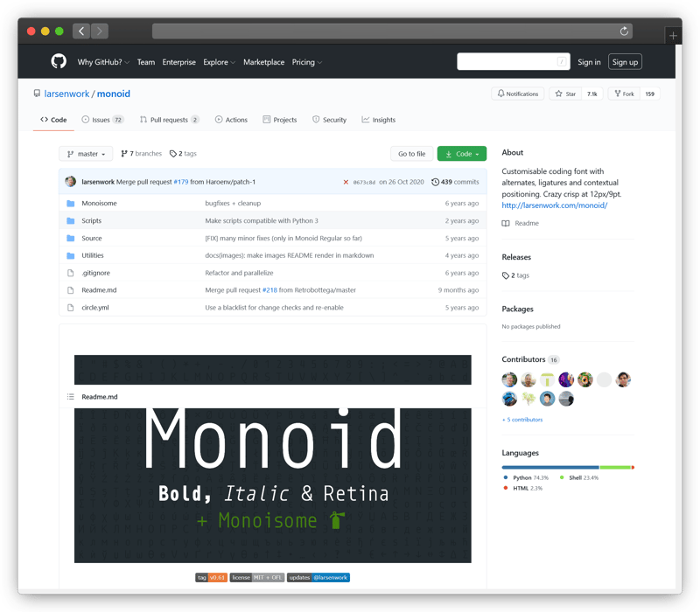The image size is (700, 612).
Task: Click the repository book icon beside larsenwork
Action: (37, 94)
